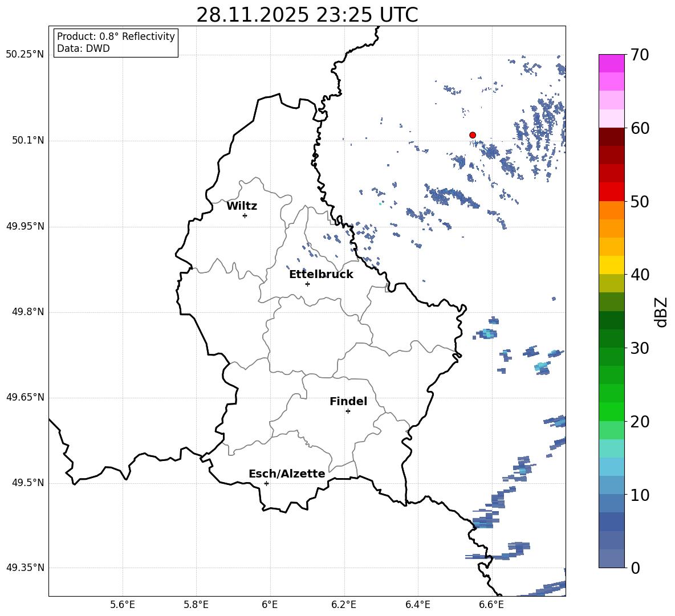Click the red radar site dot
This screenshot has width=675, height=616.
(472, 135)
